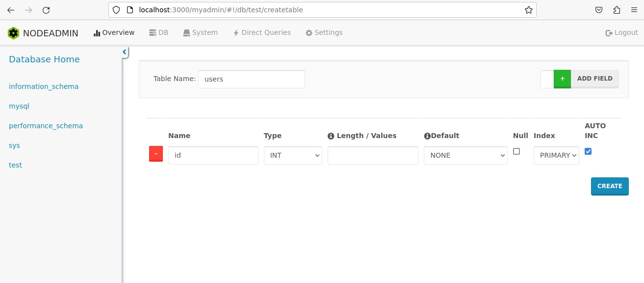
Task: Click the NodeAdmin hexagon logo icon
Action: tap(13, 33)
